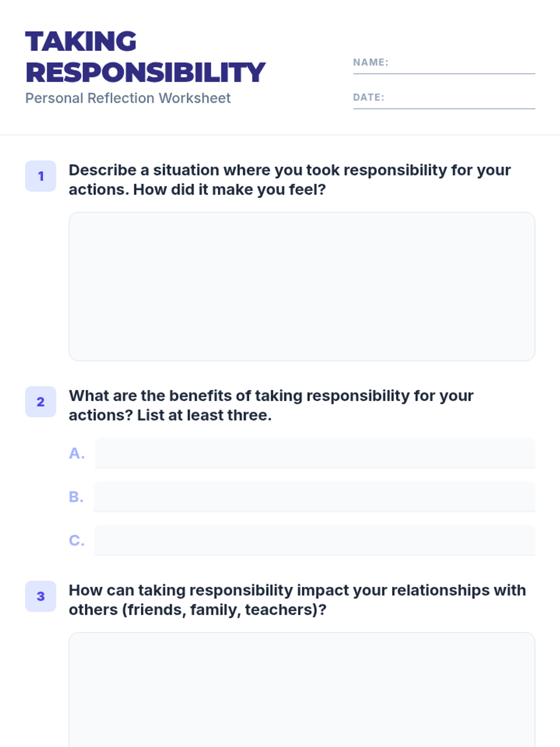
Task: Click the question about benefits of responsibility
Action: coord(271,405)
